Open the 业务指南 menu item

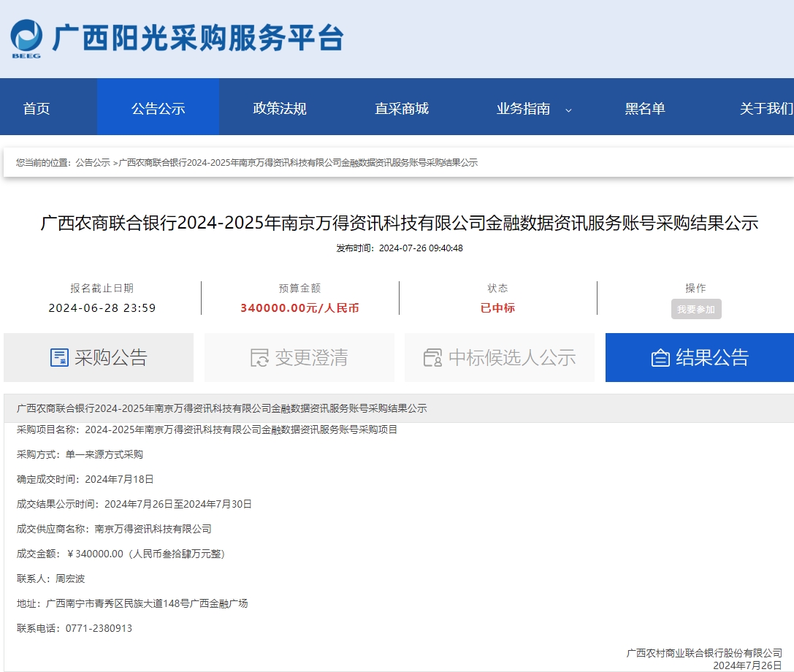(x=523, y=108)
